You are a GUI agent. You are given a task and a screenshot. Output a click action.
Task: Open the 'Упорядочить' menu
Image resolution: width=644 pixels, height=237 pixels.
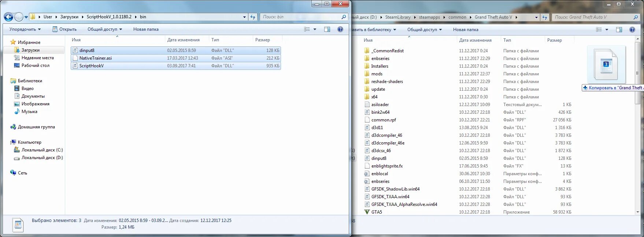click(x=25, y=29)
